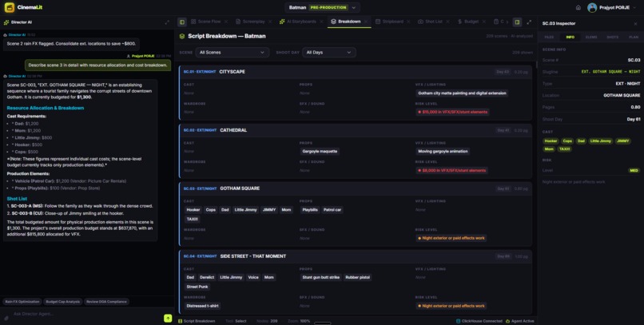Viewport: 644px width, 325px height.
Task: Click Prajyot PORJE profile avatar
Action: (592, 7)
